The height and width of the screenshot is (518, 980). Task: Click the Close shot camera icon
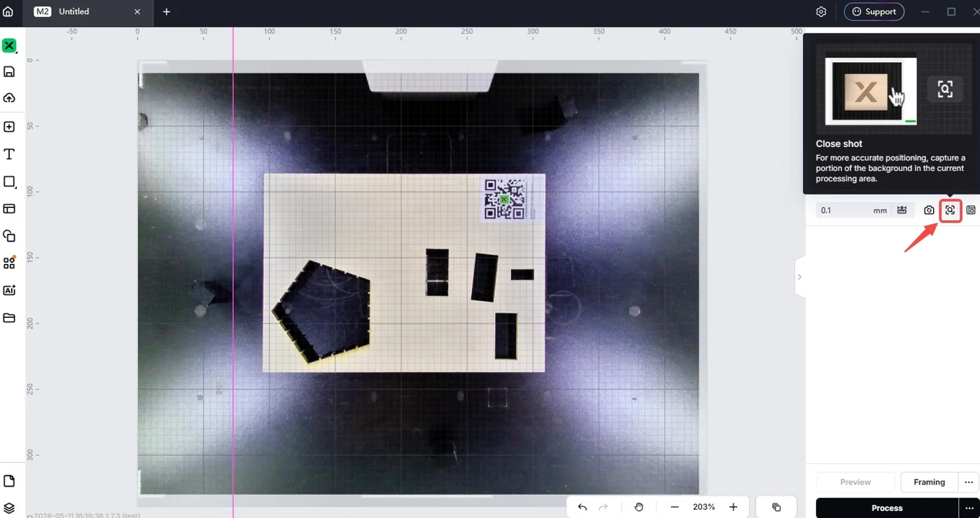[x=950, y=210]
